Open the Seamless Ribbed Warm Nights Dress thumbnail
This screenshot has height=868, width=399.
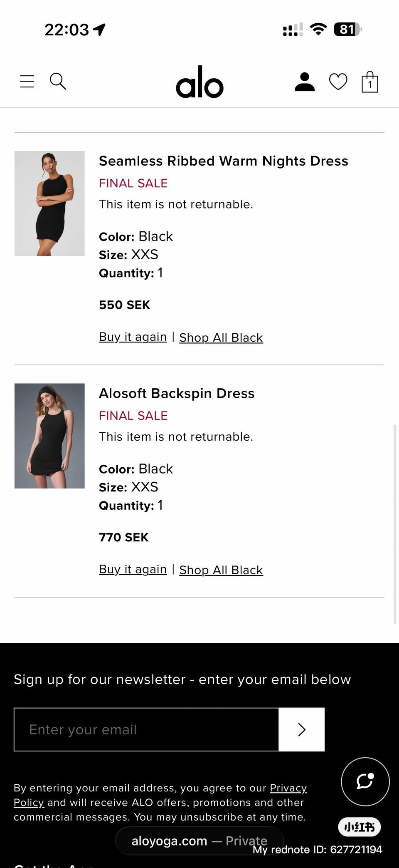point(49,203)
